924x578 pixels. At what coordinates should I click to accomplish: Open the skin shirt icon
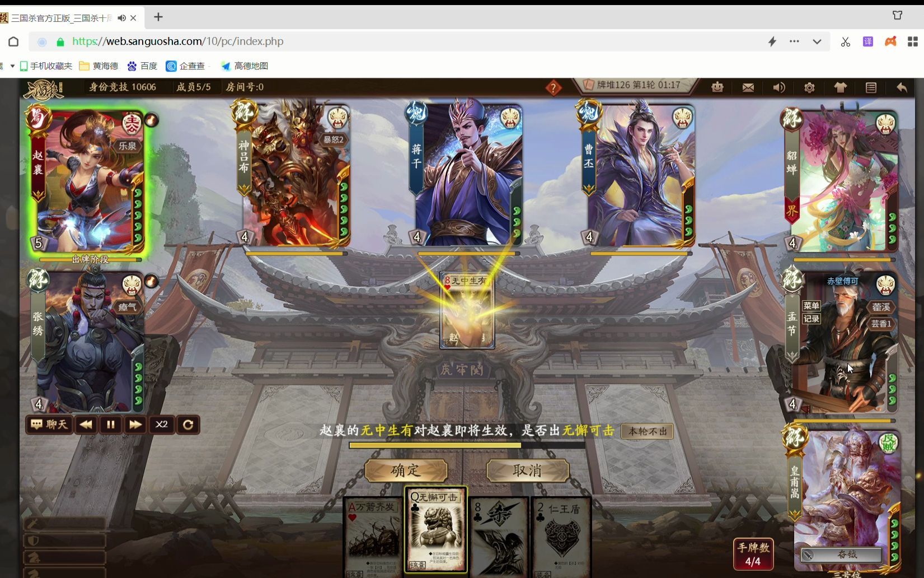coord(840,87)
